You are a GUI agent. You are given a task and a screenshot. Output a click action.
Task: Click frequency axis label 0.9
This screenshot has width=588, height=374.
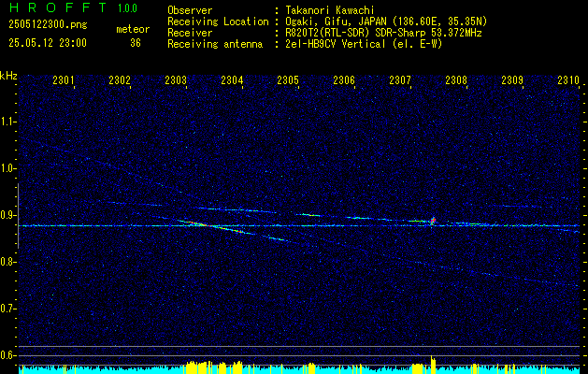[x=7, y=215]
